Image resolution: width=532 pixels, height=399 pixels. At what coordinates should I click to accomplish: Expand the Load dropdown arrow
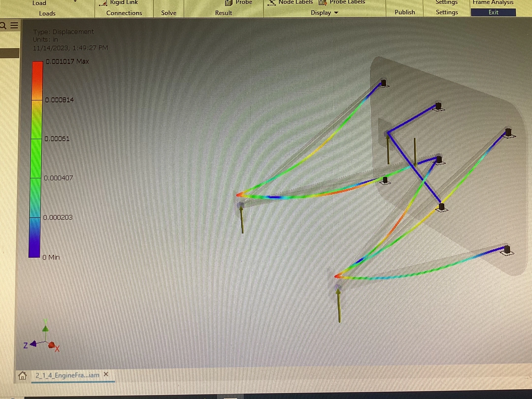75,1
